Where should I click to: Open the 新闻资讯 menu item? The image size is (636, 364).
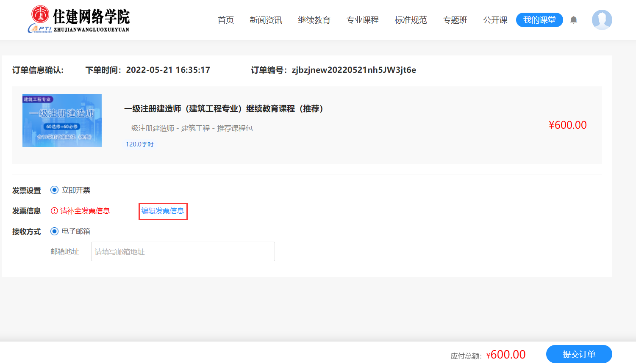266,20
